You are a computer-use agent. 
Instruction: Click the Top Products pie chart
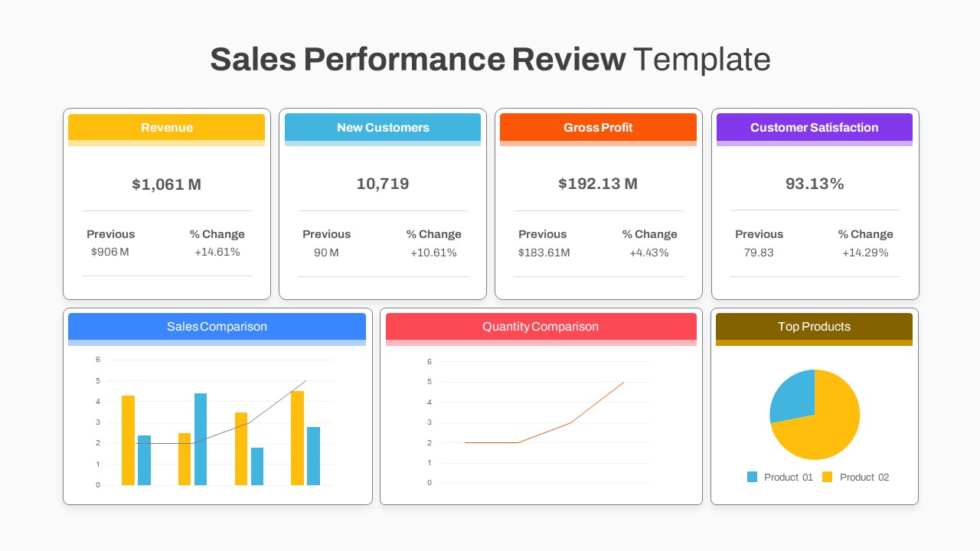814,415
